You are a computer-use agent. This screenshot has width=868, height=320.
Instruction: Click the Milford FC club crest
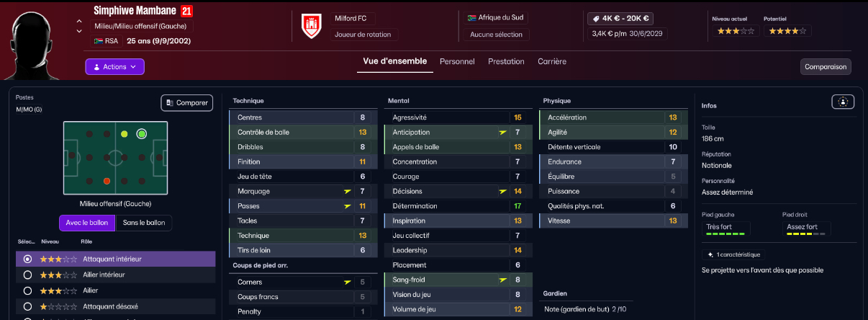[311, 27]
